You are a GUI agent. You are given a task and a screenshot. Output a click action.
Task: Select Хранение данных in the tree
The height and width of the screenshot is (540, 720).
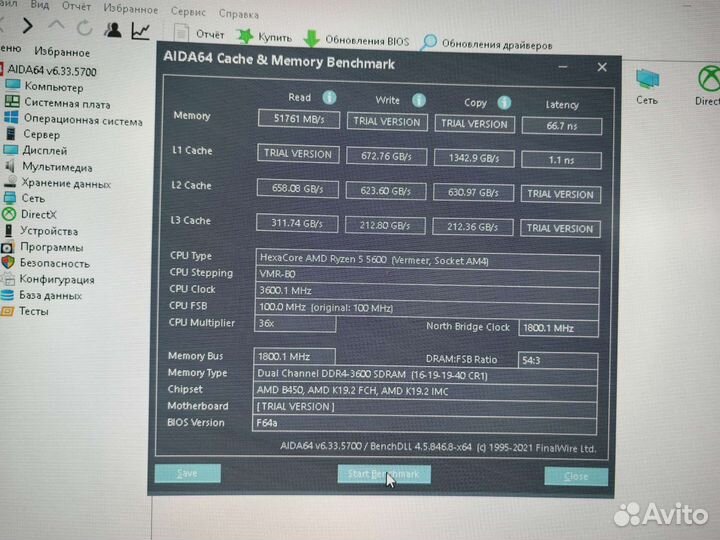click(57, 183)
